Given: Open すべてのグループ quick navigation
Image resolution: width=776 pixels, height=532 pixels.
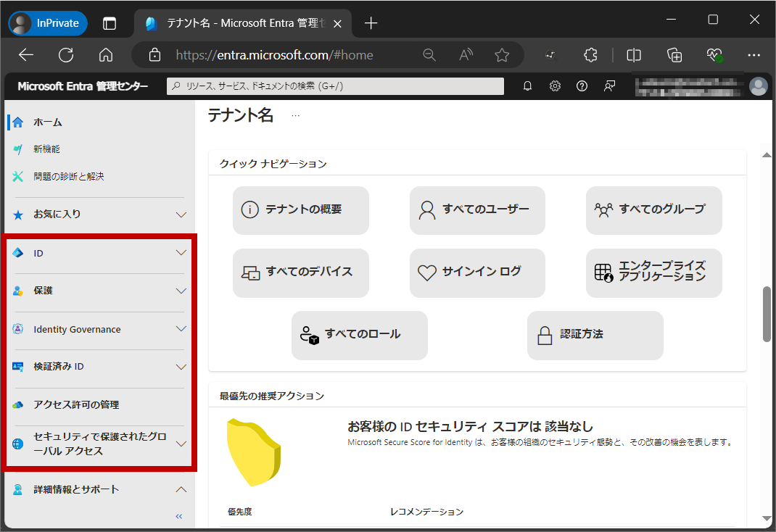Looking at the screenshot, I should pyautogui.click(x=653, y=210).
